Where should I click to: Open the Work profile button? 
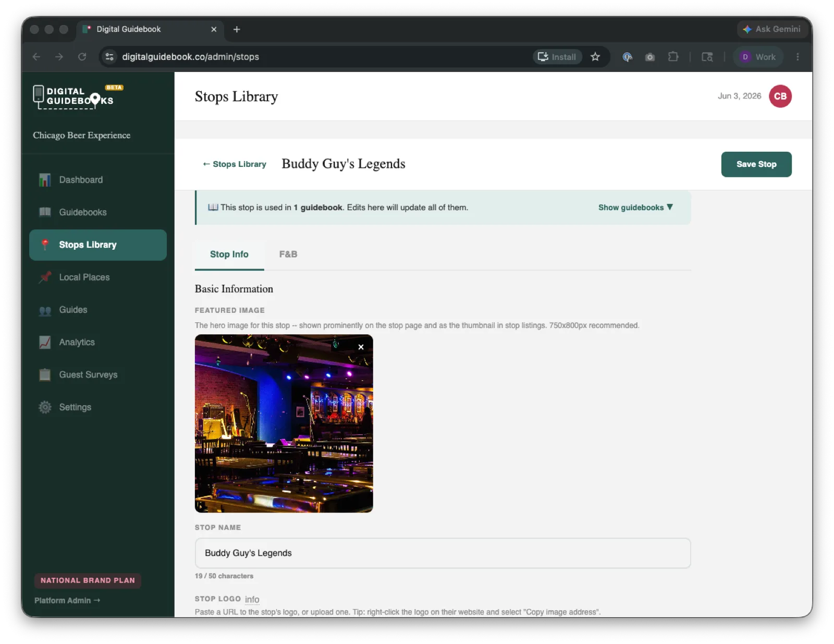tap(758, 57)
